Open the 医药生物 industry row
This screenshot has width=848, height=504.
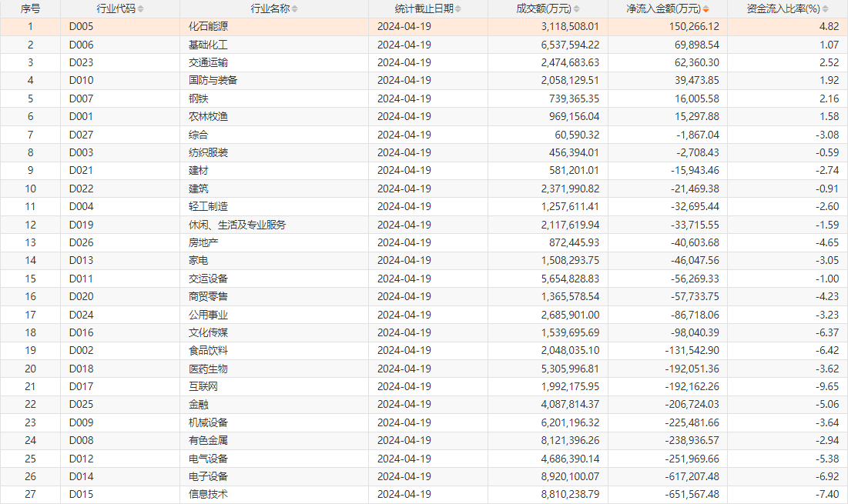pos(208,369)
